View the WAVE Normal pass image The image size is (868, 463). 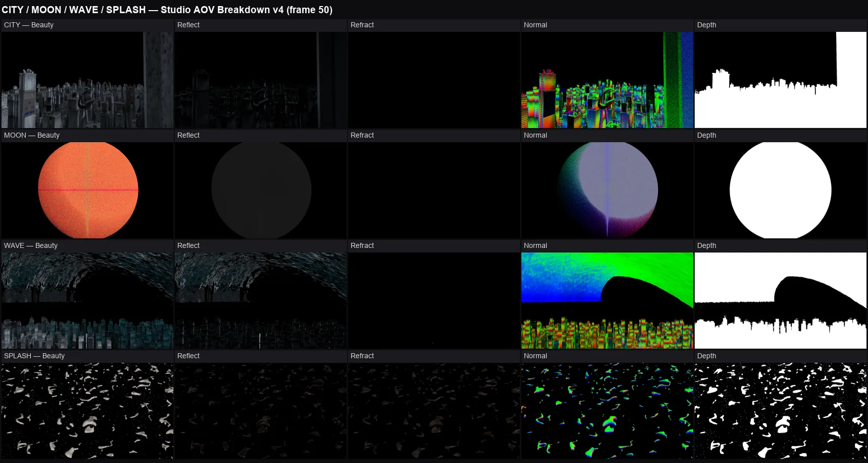point(607,301)
